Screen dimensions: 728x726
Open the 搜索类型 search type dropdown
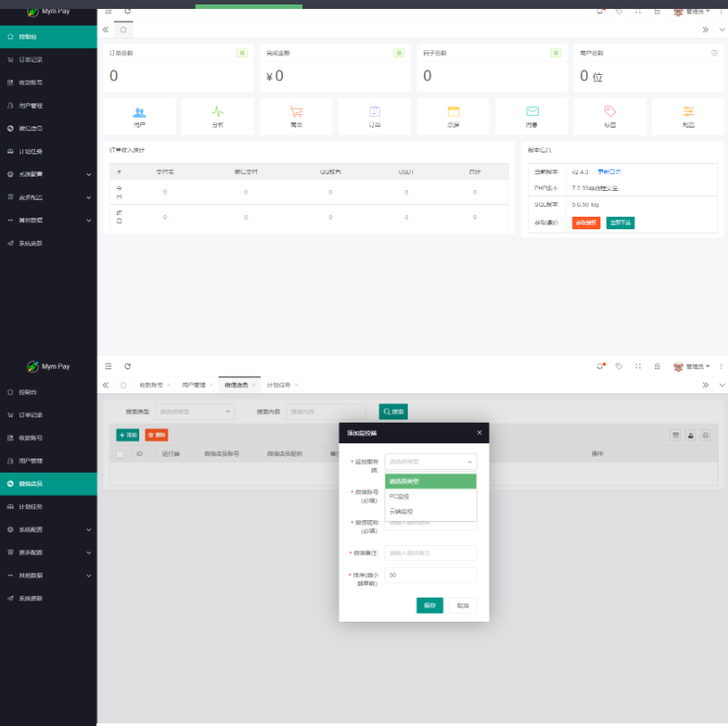[x=194, y=411]
